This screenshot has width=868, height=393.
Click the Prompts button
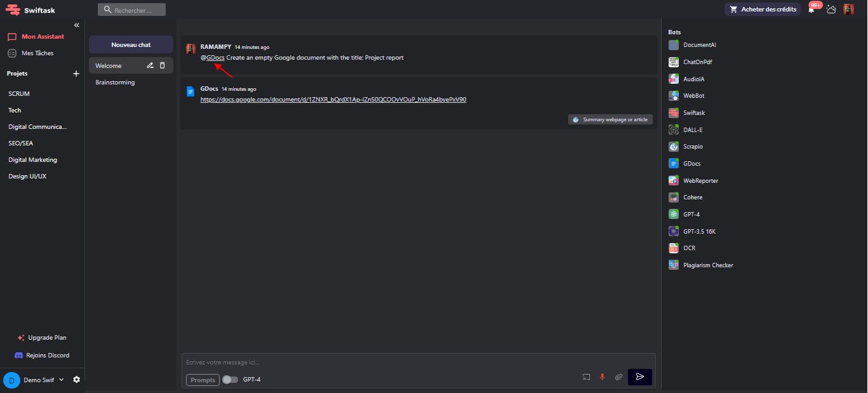point(203,380)
